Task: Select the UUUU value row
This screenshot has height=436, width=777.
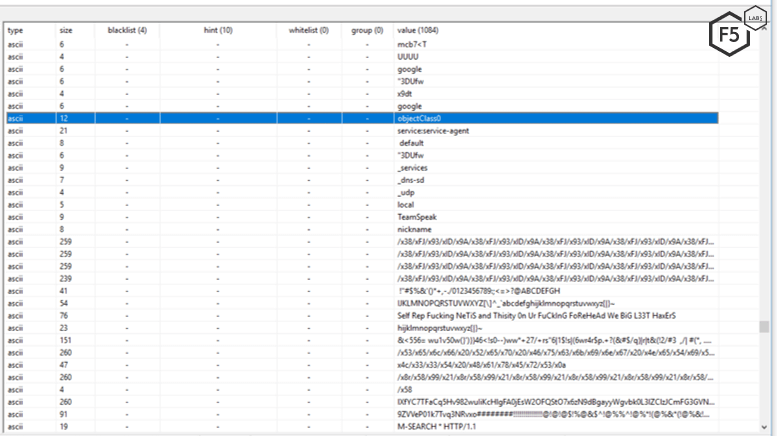Action: 408,57
